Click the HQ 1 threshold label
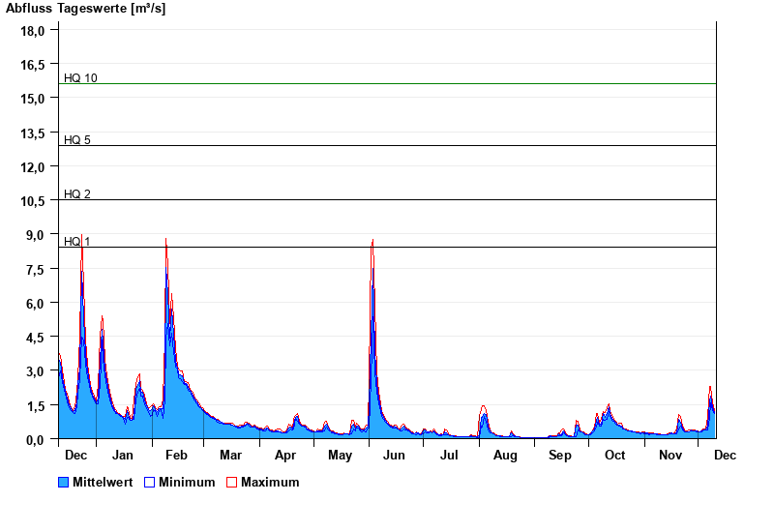Screen dimensions: 774x532 [77, 241]
